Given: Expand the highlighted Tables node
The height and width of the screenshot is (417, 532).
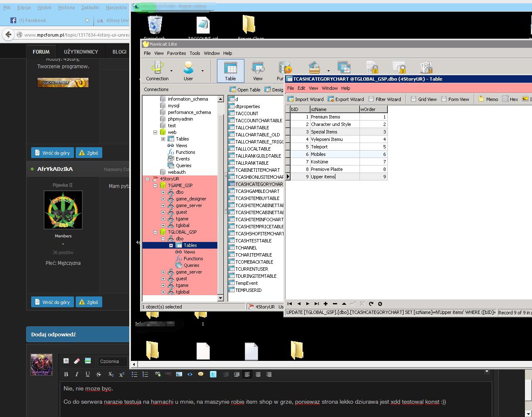Looking at the screenshot, I should (x=171, y=245).
